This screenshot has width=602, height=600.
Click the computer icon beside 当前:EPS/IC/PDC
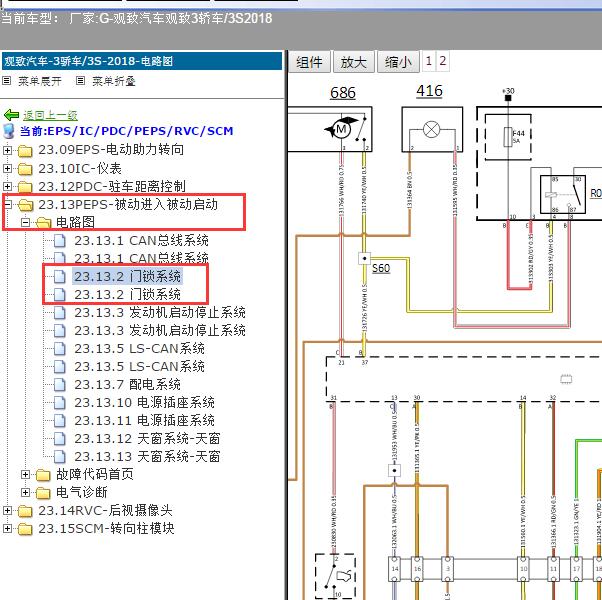[x=8, y=131]
